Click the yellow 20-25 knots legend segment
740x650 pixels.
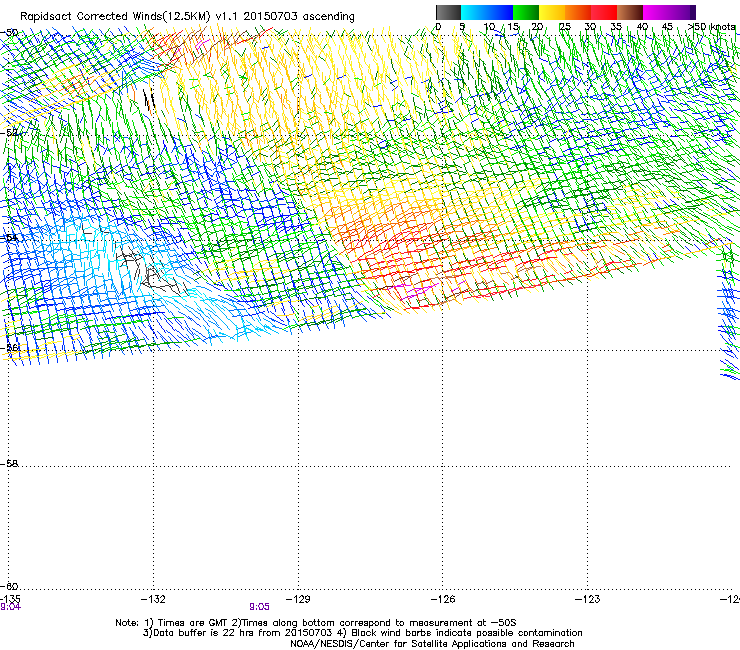click(x=552, y=12)
